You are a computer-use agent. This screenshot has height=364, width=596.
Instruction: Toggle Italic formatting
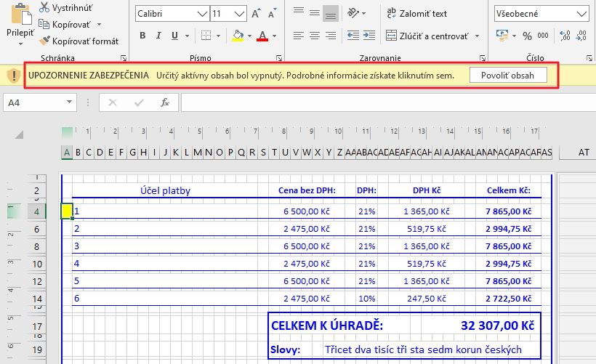[x=159, y=36]
